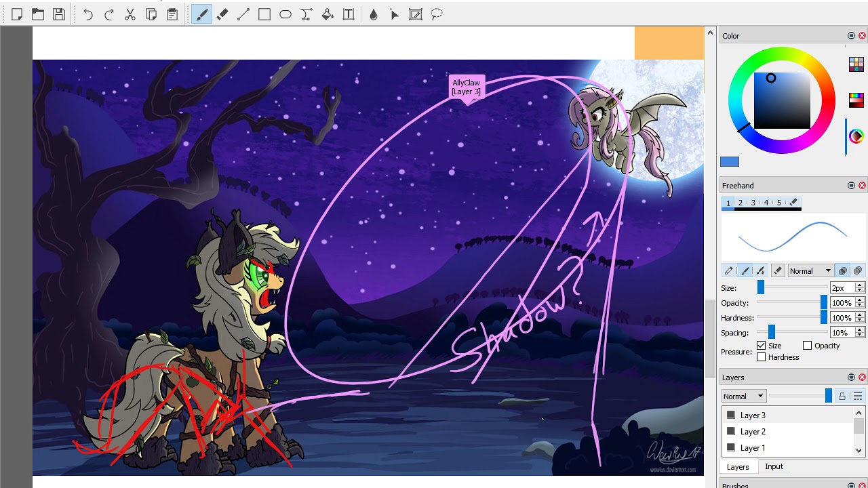Click the Undo arrow icon

(88, 14)
